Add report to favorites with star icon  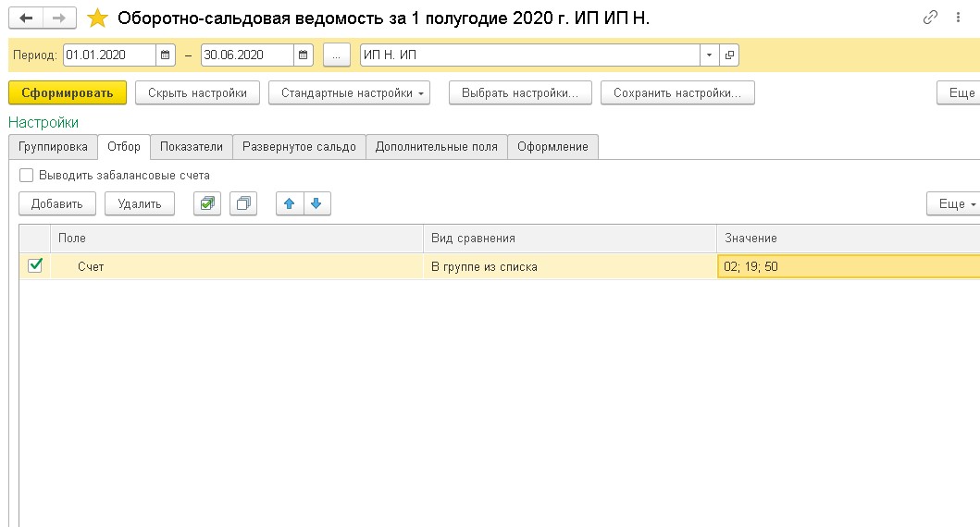[97, 18]
